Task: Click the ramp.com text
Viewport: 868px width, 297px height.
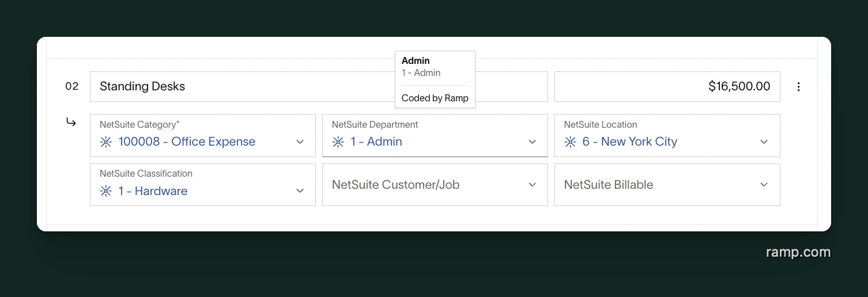Action: [x=798, y=252]
